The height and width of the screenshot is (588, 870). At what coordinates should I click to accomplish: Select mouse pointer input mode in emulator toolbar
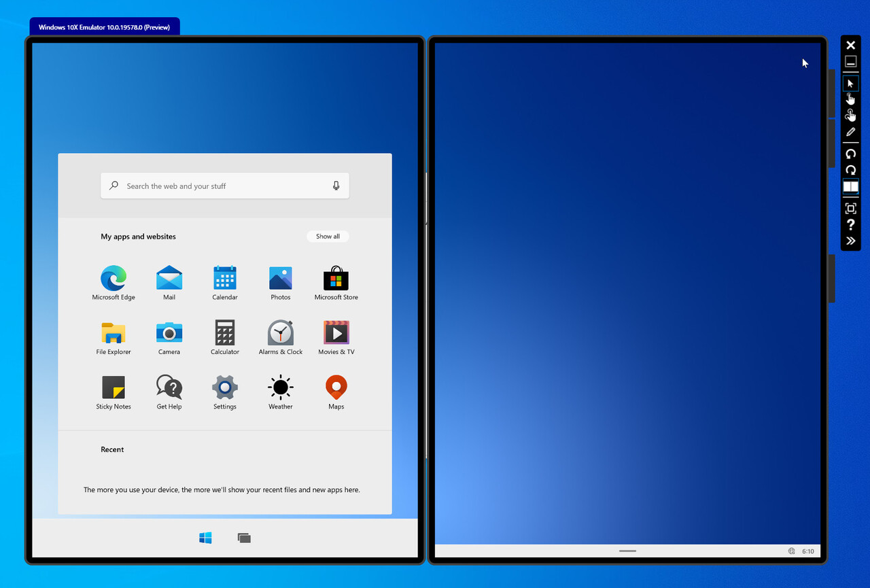[x=850, y=84]
